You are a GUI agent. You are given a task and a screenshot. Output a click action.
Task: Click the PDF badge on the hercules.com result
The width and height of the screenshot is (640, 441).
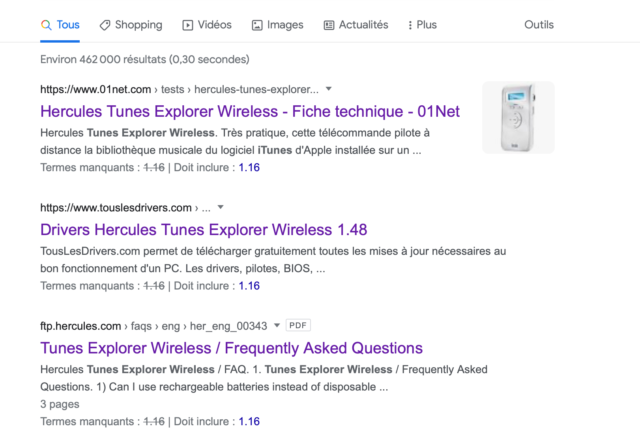coord(298,325)
